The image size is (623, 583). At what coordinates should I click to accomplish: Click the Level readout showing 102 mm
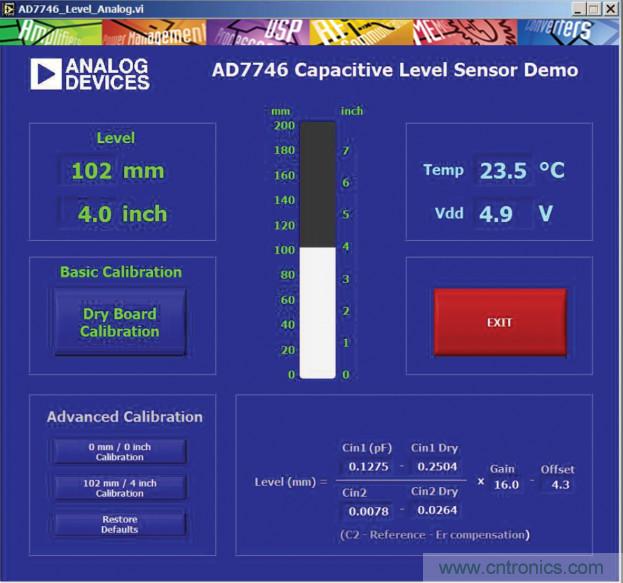[117, 171]
